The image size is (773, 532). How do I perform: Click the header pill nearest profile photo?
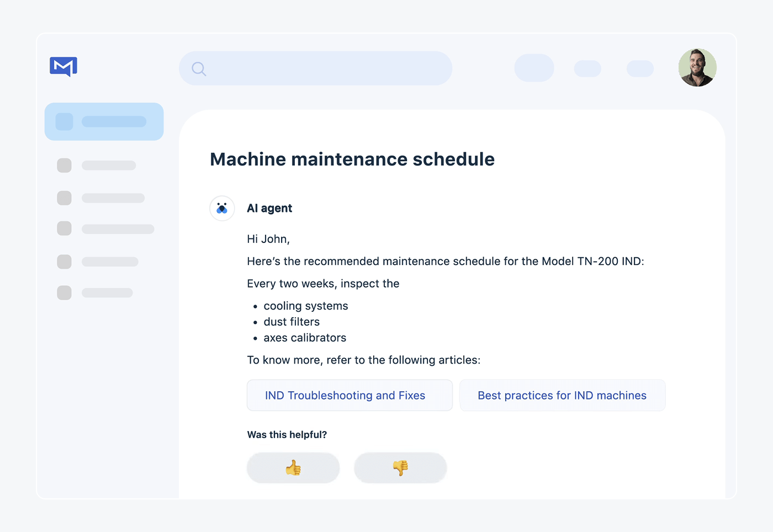640,68
